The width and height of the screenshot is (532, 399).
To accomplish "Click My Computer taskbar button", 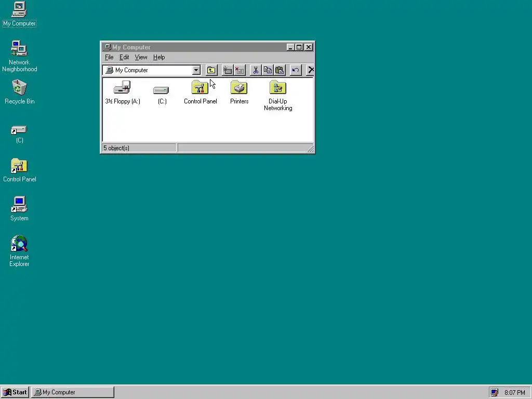I will tap(73, 392).
